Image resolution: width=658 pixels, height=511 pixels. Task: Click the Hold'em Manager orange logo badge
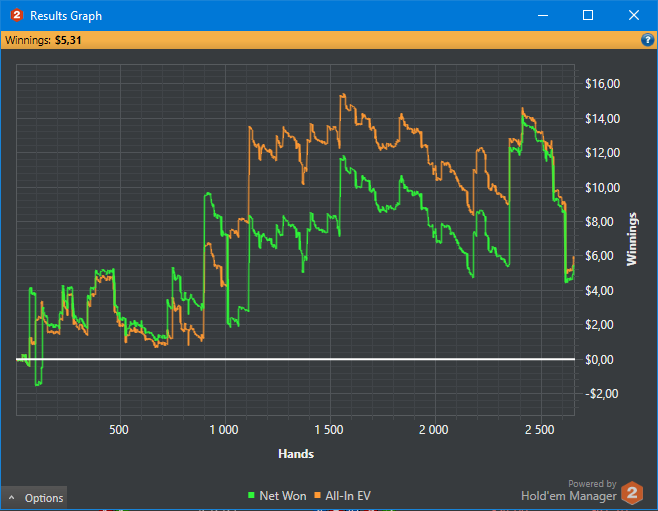click(632, 493)
